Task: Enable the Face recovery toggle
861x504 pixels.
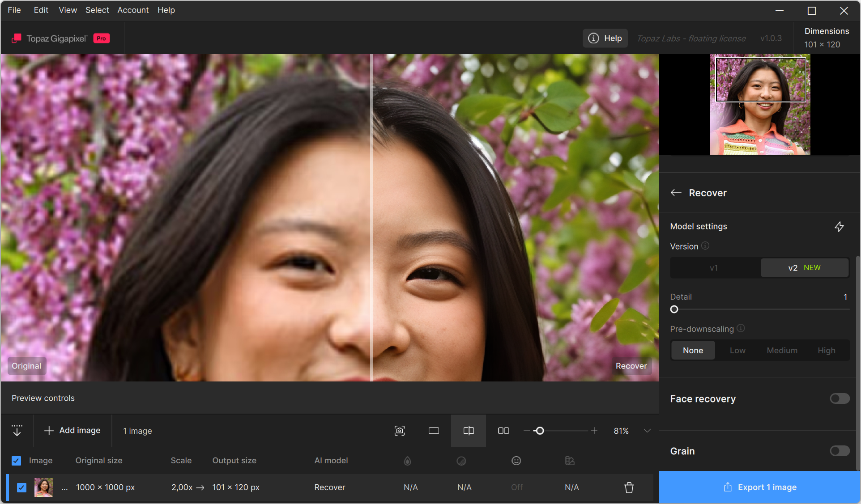Action: tap(840, 398)
